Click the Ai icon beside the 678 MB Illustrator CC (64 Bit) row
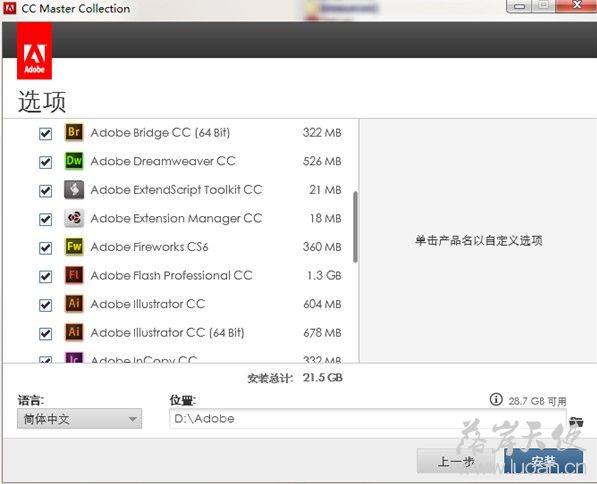Image resolution: width=597 pixels, height=484 pixels. tap(74, 332)
